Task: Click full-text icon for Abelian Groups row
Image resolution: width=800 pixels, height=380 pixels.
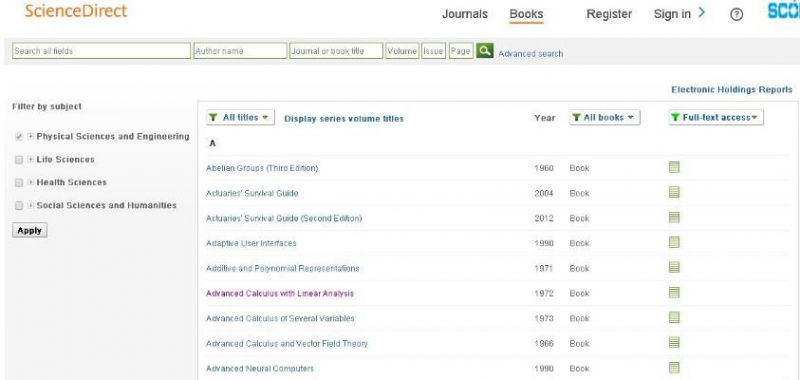Action: point(674,167)
